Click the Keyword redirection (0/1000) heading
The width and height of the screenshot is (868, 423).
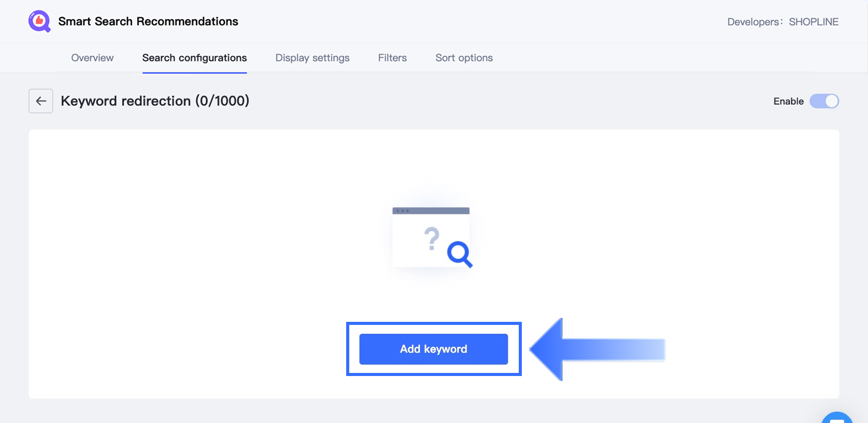155,101
